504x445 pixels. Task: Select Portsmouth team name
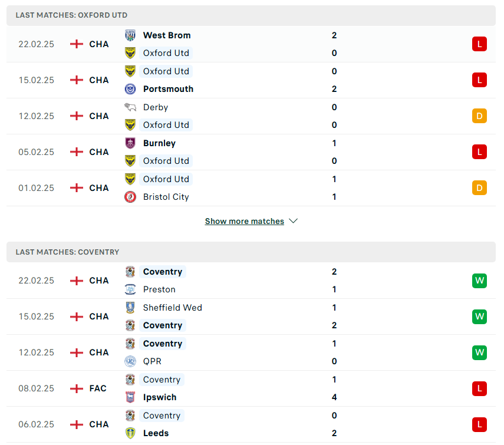click(168, 89)
